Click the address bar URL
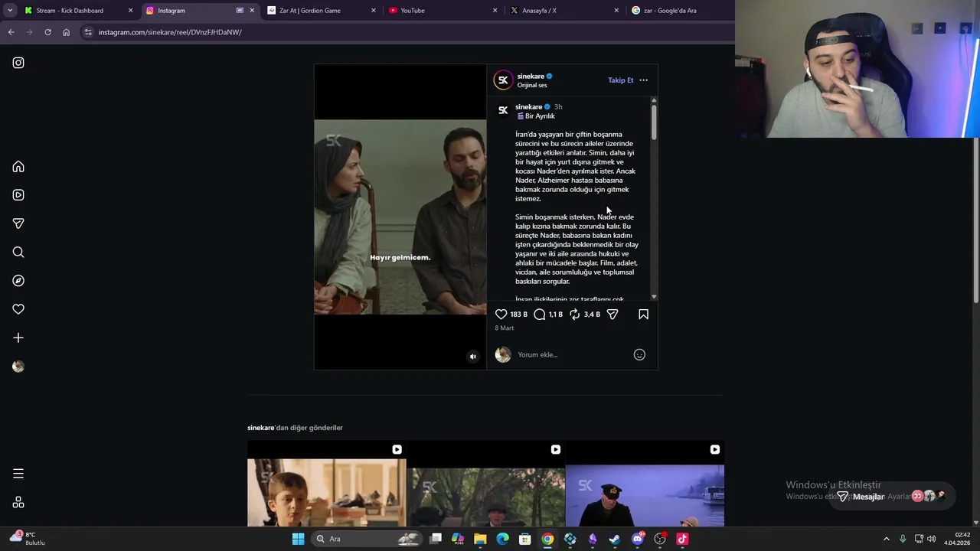The image size is (980, 551). [170, 32]
